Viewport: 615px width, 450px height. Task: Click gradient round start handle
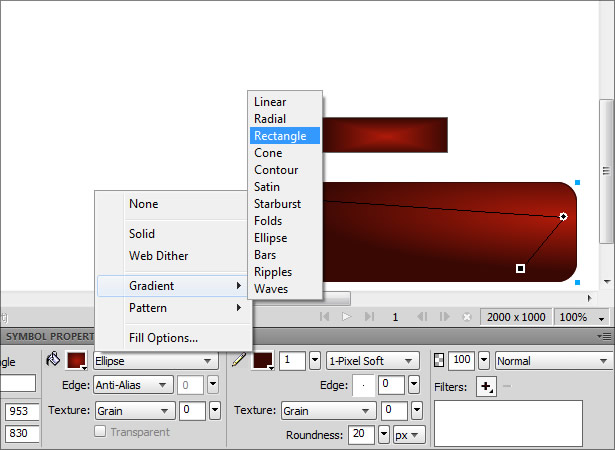pyautogui.click(x=563, y=217)
